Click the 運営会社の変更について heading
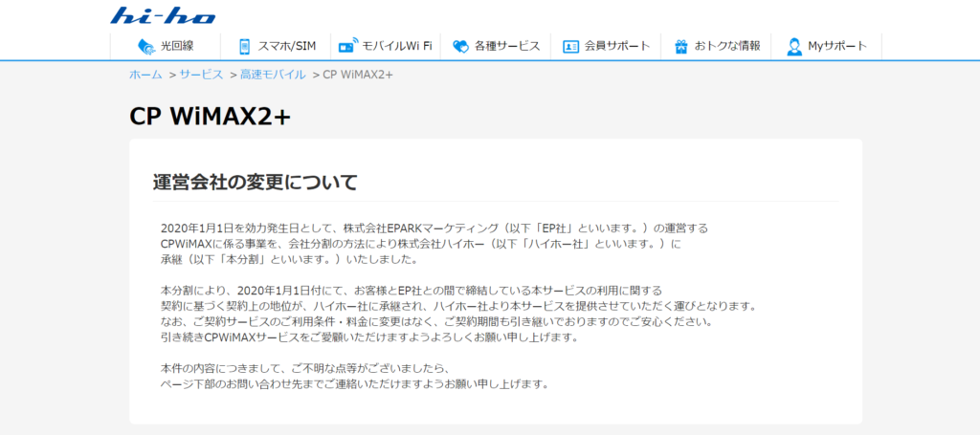Viewport: 980px width, 435px height. point(255,182)
